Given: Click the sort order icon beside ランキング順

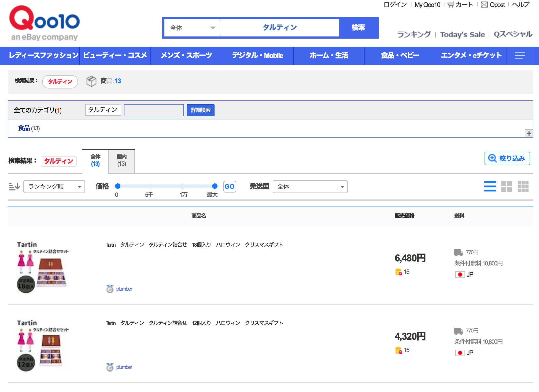Looking at the screenshot, I should tap(14, 186).
